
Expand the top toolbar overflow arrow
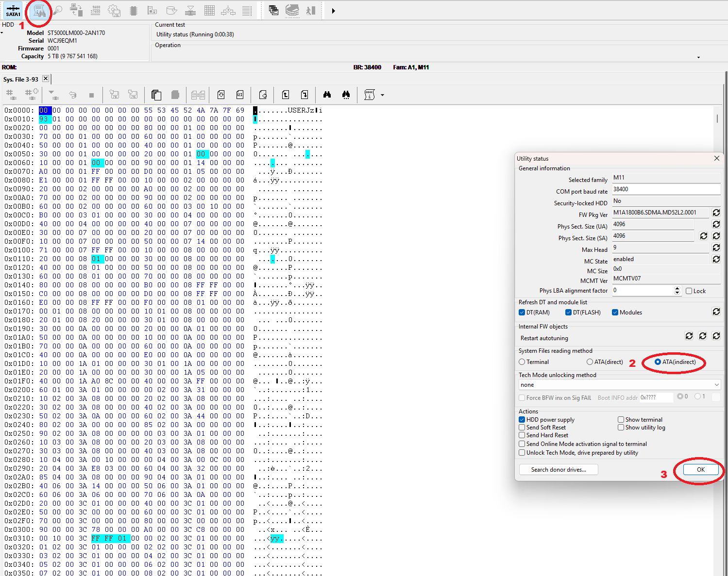(x=333, y=11)
